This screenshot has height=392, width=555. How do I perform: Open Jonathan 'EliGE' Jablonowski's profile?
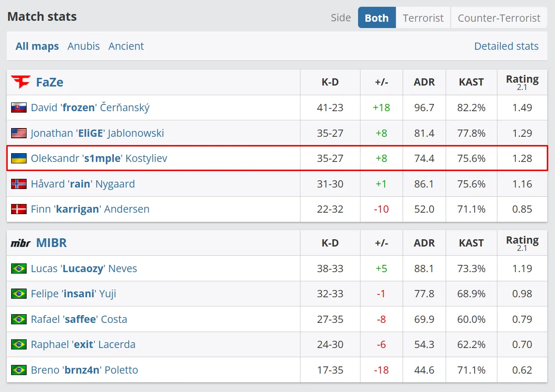point(97,133)
